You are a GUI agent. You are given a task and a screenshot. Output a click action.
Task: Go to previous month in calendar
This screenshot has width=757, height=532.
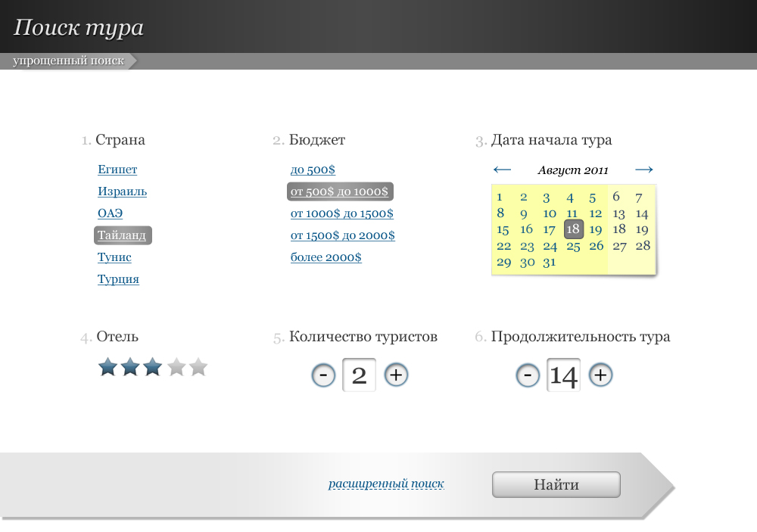pyautogui.click(x=502, y=170)
